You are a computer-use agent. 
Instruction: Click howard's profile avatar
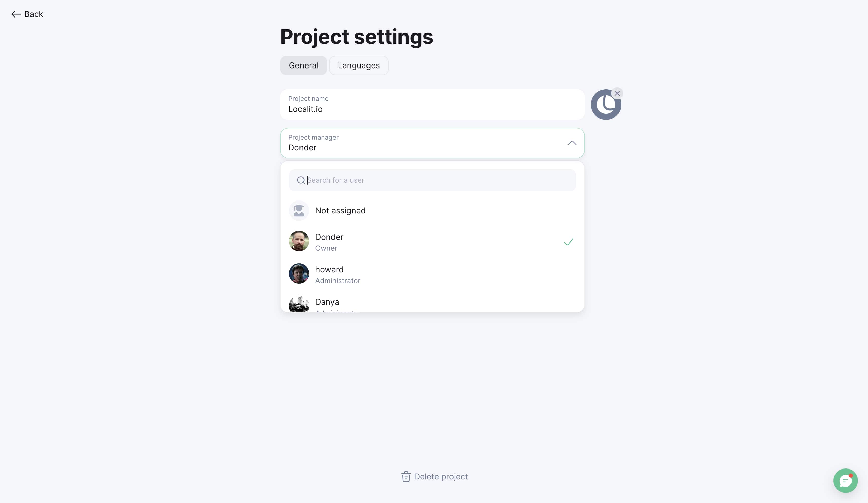[299, 274]
